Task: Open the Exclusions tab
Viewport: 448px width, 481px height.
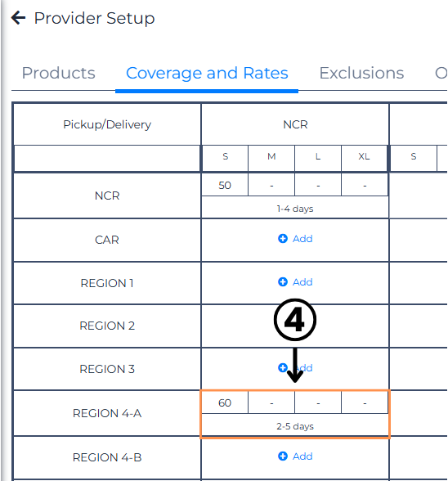Action: coord(361,73)
